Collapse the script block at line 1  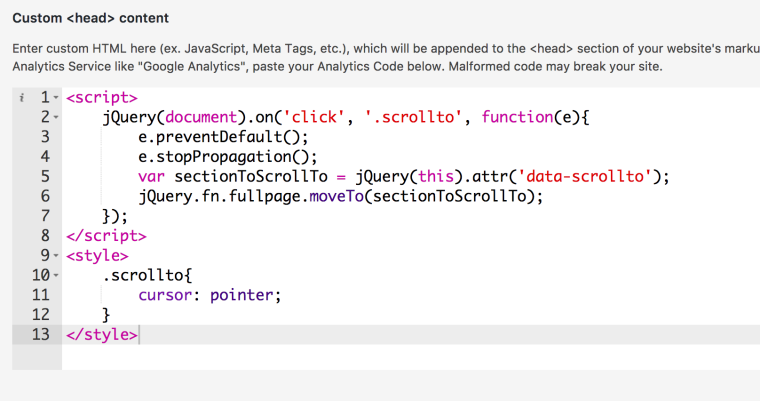tap(55, 99)
